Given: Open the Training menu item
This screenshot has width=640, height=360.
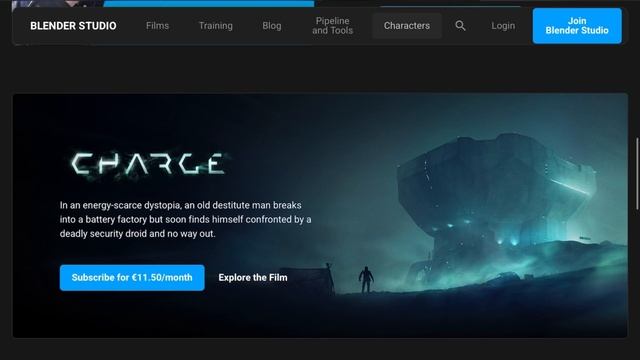Looking at the screenshot, I should click(216, 26).
